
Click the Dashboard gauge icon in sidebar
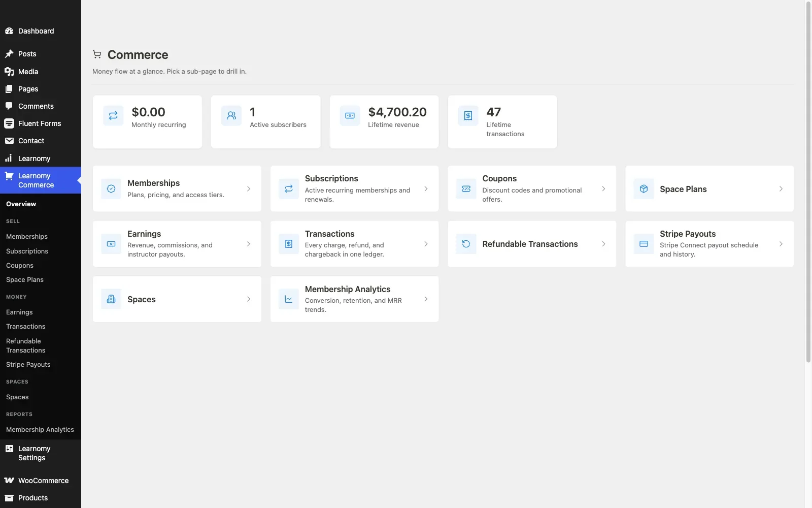[9, 31]
